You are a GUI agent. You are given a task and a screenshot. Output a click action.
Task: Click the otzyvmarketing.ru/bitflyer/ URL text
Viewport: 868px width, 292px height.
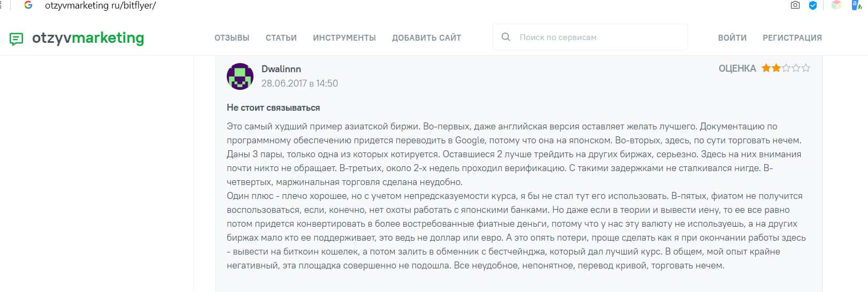100,5
